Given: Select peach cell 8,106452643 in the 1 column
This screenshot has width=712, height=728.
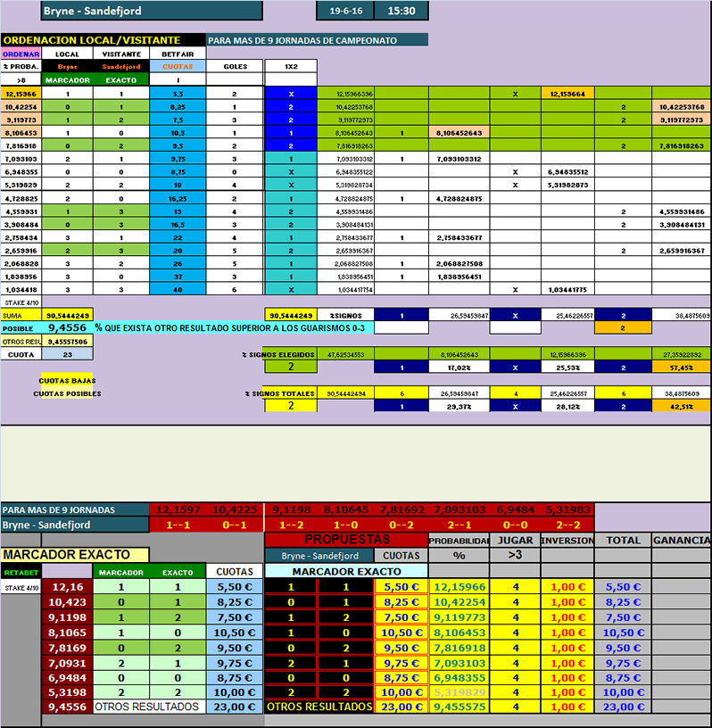Looking at the screenshot, I should coord(459,133).
